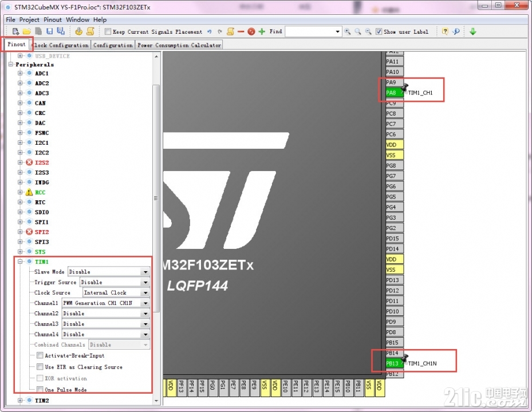Click the Generate Code icon

click(x=78, y=31)
